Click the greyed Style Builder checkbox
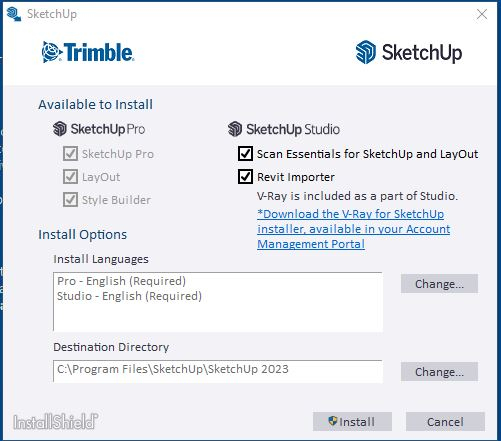The image size is (501, 441). point(70,200)
